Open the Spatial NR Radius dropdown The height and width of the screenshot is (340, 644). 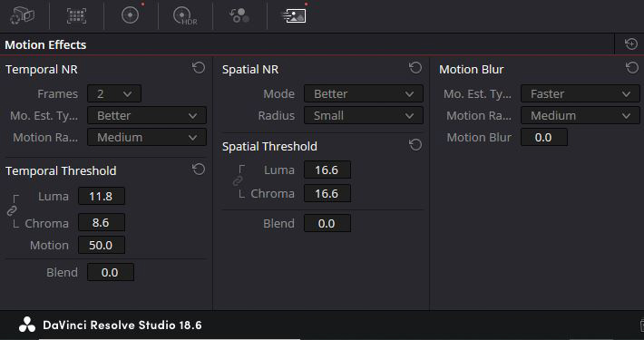[x=364, y=115]
